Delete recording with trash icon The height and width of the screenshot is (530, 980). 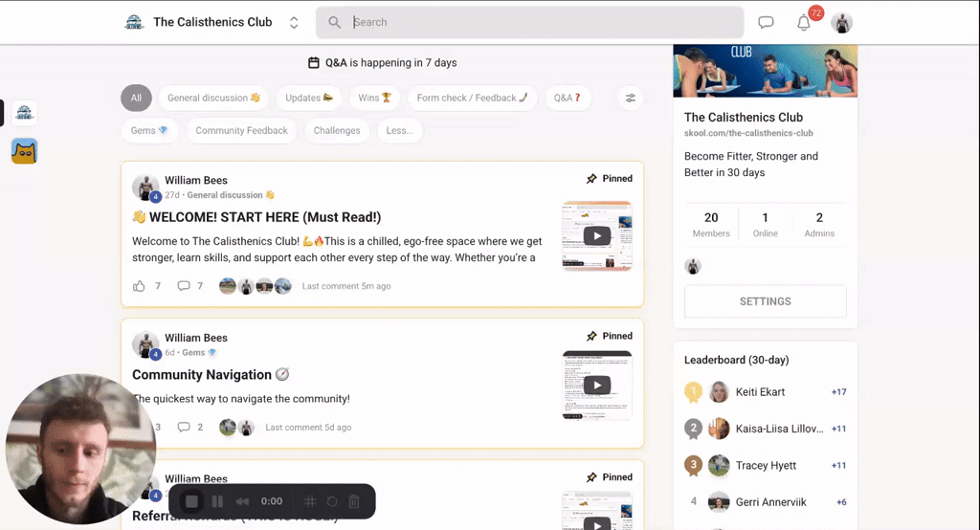pyautogui.click(x=354, y=501)
